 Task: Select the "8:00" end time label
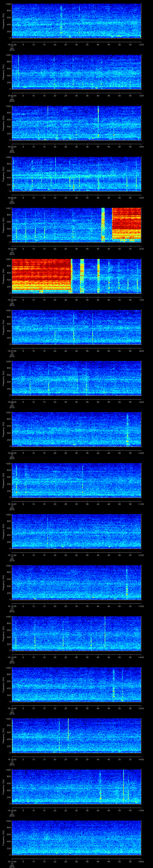pyautogui.click(x=141, y=351)
